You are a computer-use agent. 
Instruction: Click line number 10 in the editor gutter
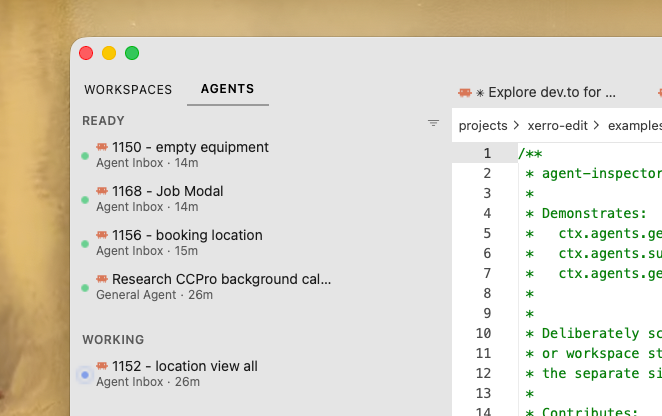[483, 333]
